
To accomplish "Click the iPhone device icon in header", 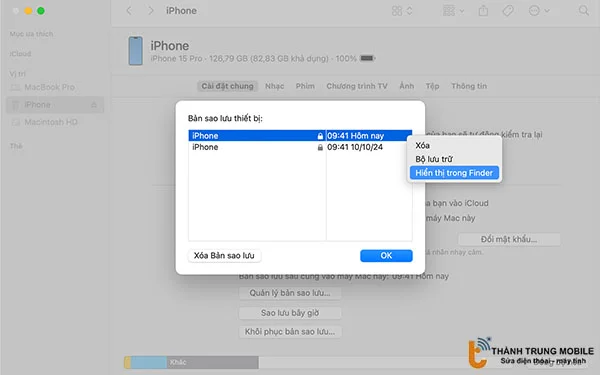I will [135, 51].
